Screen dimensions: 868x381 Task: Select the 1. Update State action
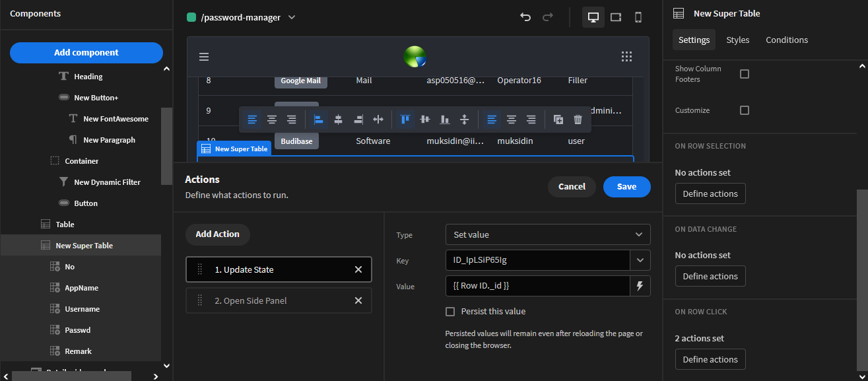click(x=279, y=269)
